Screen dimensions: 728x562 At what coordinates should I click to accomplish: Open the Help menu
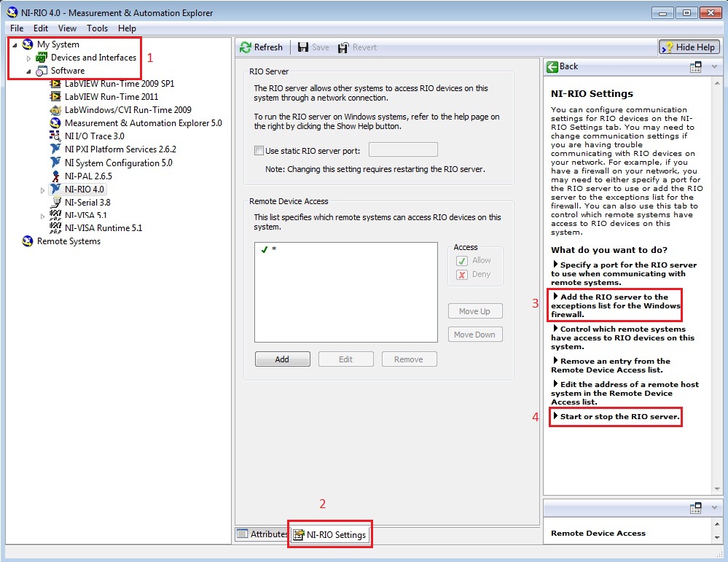click(x=127, y=28)
